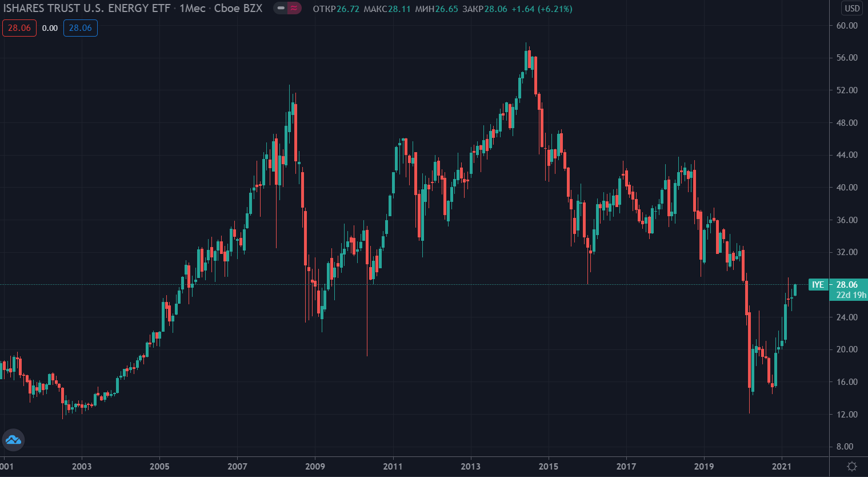Click the 2021 time axis label
The width and height of the screenshot is (868, 477).
coord(782,467)
